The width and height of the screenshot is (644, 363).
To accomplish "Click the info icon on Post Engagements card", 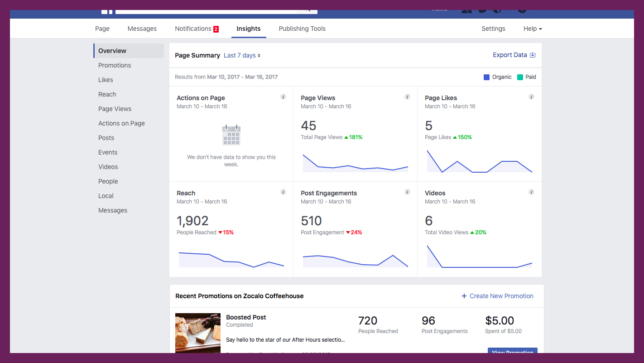I will point(407,192).
